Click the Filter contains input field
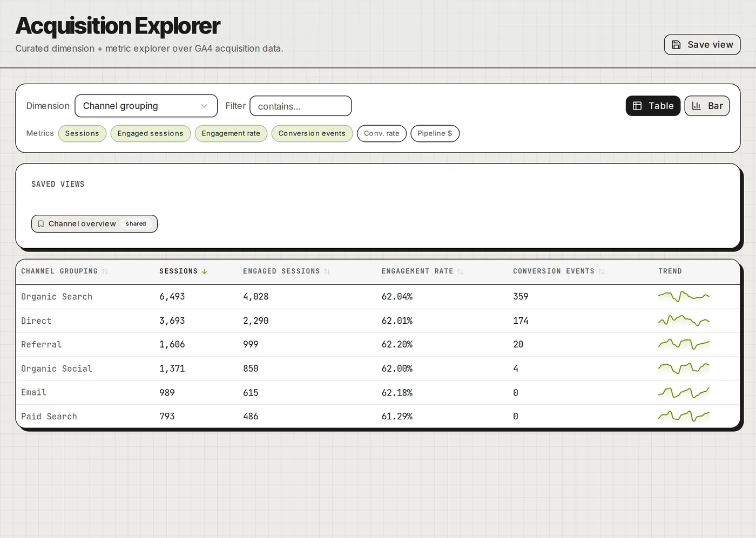The image size is (756, 538). click(301, 106)
